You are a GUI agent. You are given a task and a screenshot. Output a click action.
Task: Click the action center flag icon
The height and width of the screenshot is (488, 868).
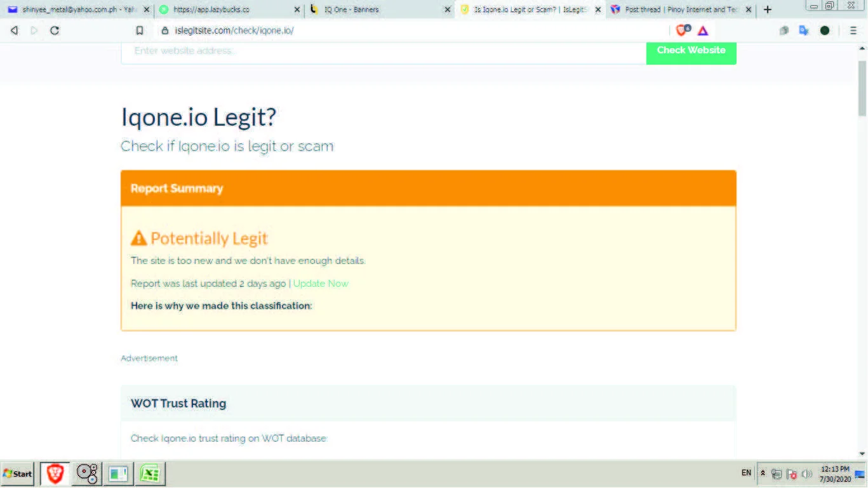[792, 474]
